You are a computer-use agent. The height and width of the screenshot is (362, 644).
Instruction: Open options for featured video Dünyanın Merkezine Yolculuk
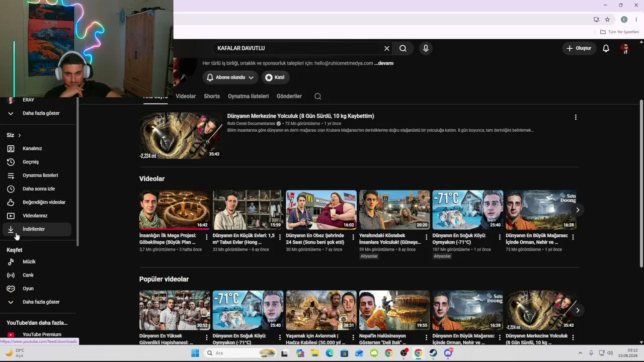click(576, 117)
